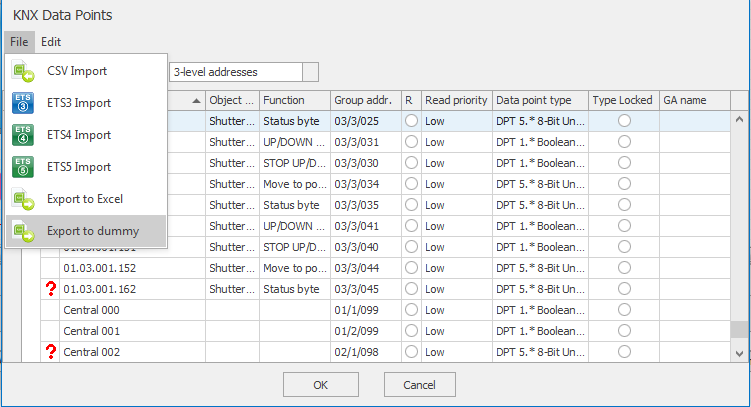This screenshot has height=407, width=751.
Task: Click Function cell in row 03/3/025
Action: tap(295, 121)
